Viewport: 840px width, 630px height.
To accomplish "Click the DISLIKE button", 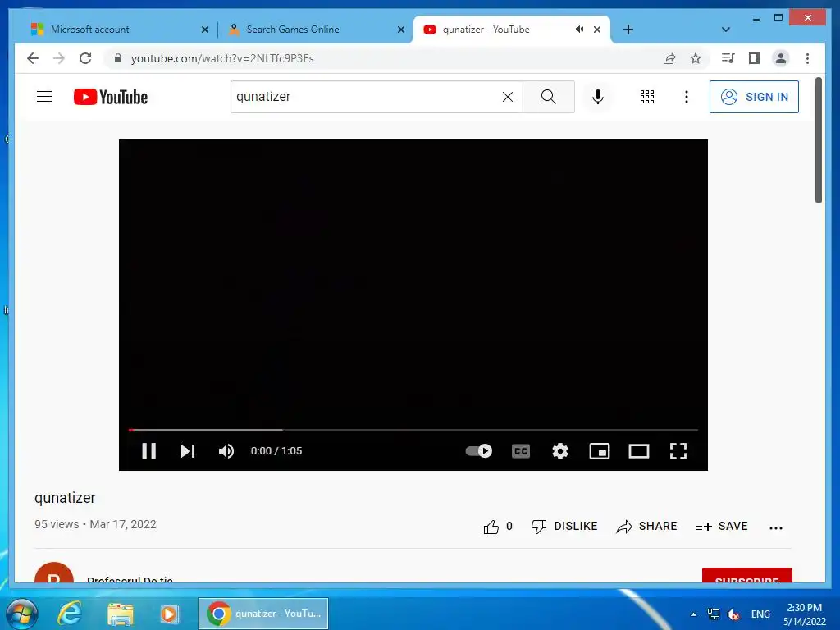I will 564,527.
